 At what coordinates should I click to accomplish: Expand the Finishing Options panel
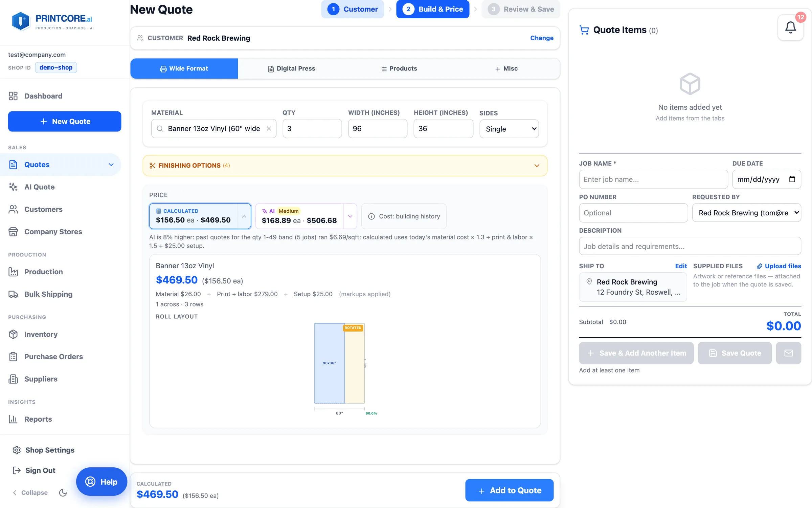tap(345, 166)
